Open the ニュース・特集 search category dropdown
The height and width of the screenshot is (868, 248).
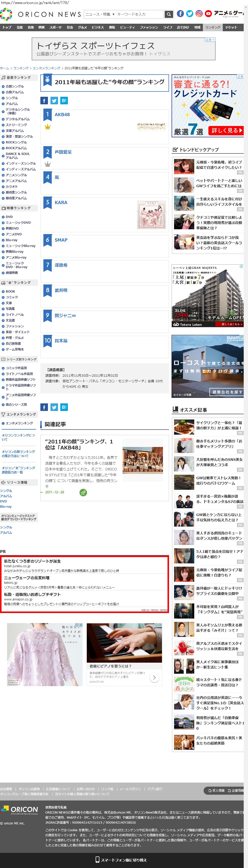[x=100, y=14]
